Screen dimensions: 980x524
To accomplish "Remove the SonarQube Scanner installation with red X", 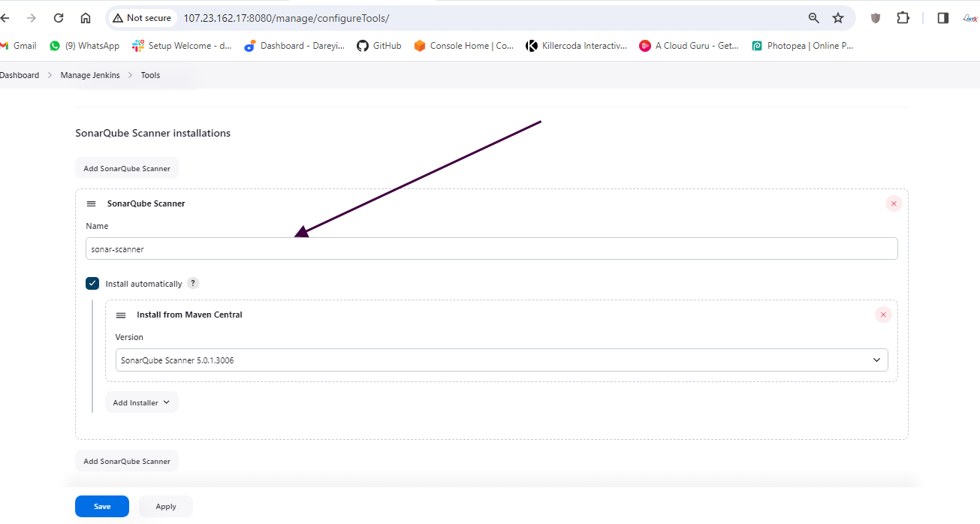I will point(893,203).
